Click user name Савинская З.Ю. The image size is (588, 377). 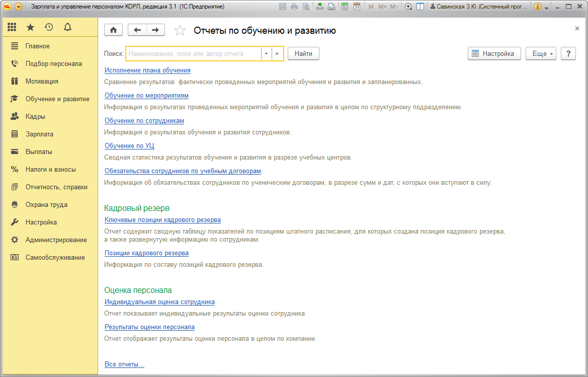pyautogui.click(x=479, y=7)
